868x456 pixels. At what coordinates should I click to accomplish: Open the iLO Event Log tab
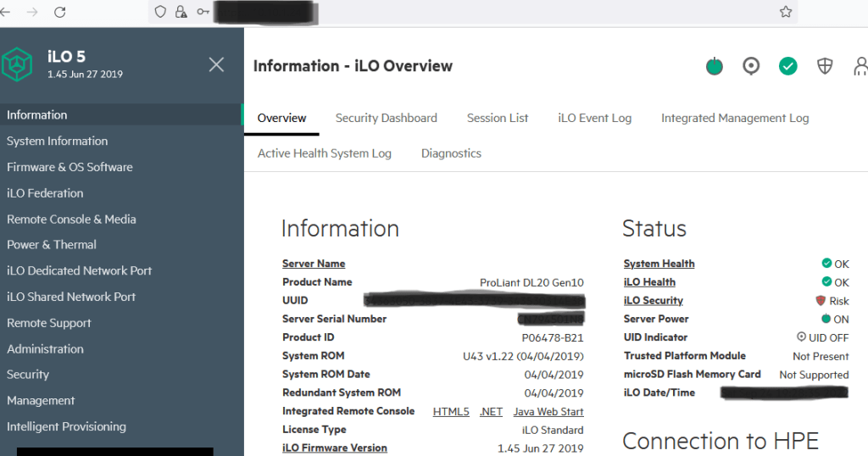pyautogui.click(x=594, y=118)
